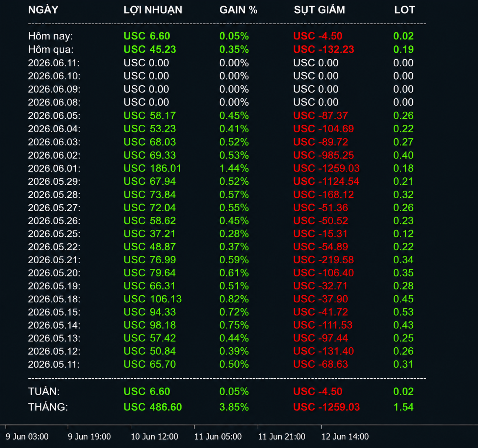Select date row 2026.06.10
This screenshot has height=448, width=478.
(x=54, y=76)
